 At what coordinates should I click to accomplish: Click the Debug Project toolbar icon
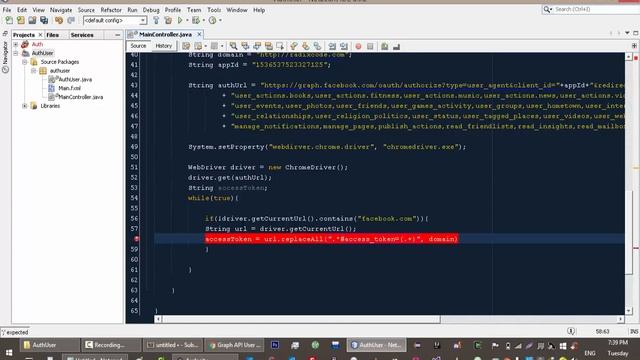[196, 20]
